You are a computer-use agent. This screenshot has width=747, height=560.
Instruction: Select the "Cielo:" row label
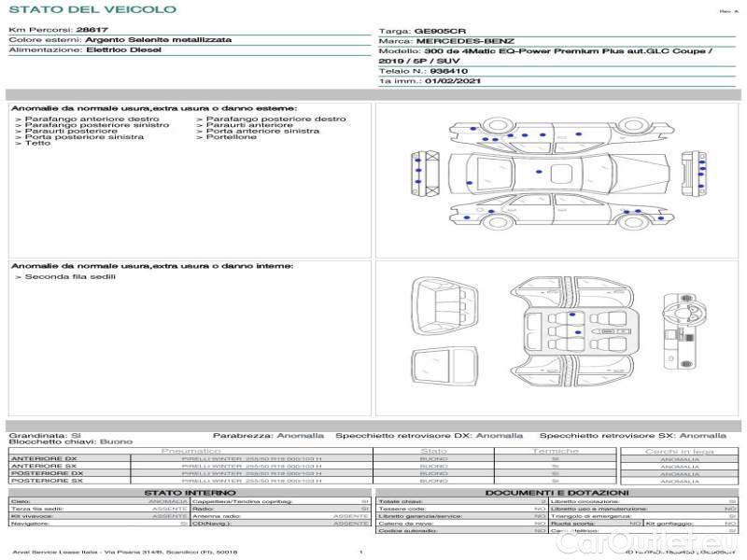point(21,501)
